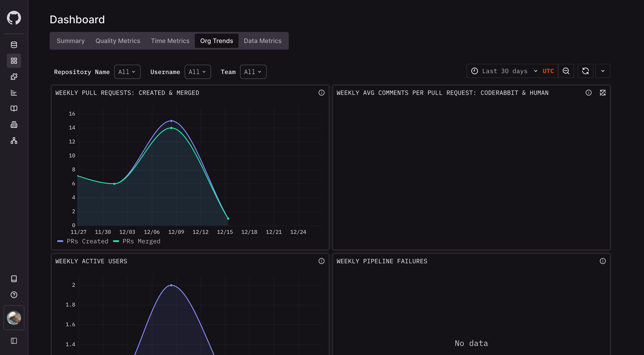644x355 pixels.
Task: Show info for Weekly Pipeline Failures panel
Action: [603, 261]
